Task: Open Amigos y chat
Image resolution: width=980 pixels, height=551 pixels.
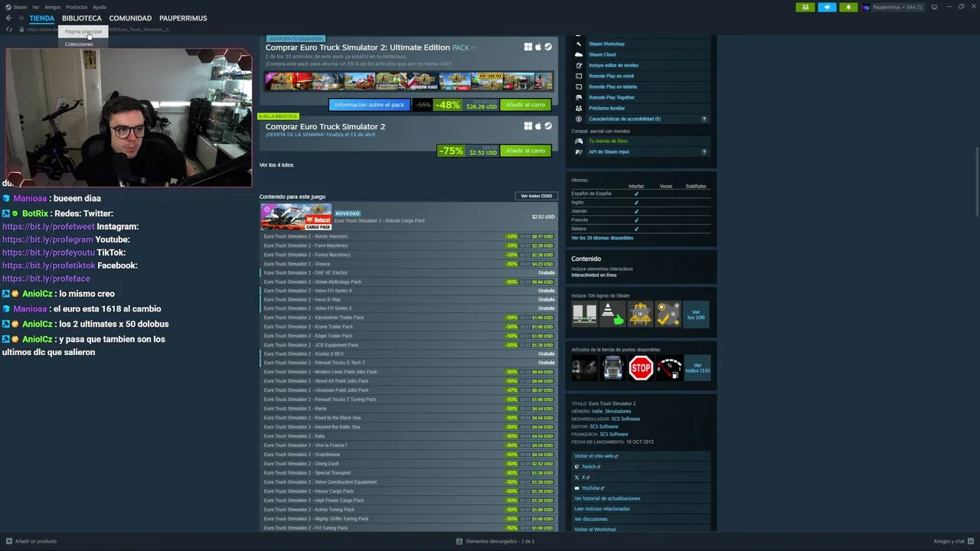Action: click(x=952, y=541)
